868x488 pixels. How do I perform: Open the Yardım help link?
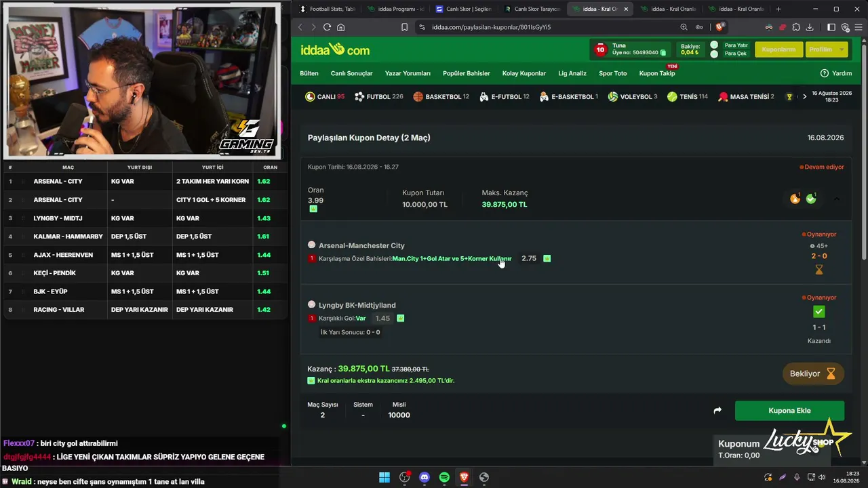pyautogui.click(x=835, y=73)
